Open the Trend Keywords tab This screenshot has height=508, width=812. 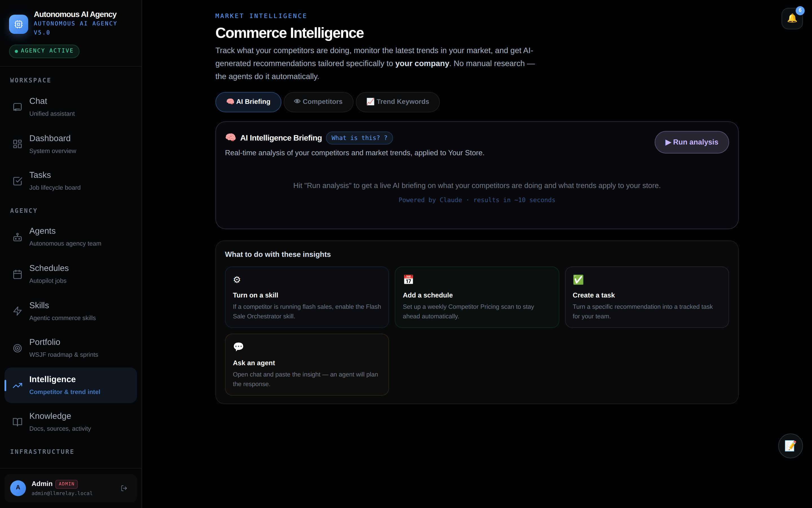coord(398,102)
